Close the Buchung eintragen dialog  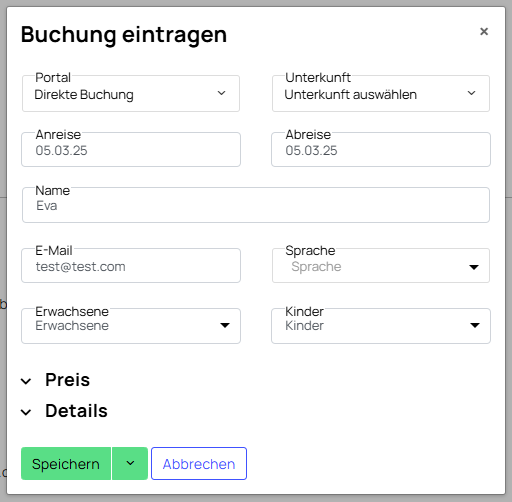[484, 31]
